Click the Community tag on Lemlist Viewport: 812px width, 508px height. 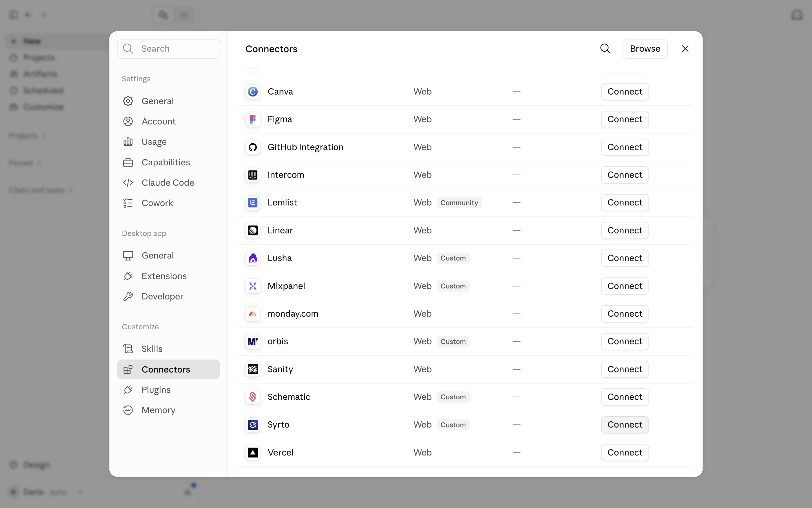coord(459,203)
